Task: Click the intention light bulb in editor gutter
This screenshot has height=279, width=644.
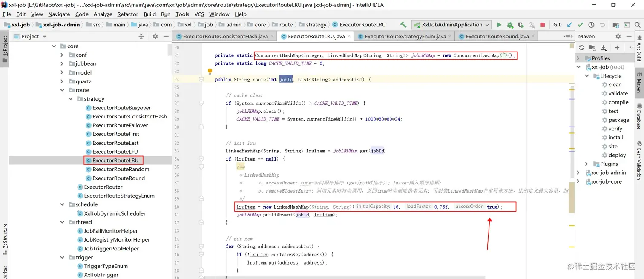Action: pyautogui.click(x=210, y=72)
